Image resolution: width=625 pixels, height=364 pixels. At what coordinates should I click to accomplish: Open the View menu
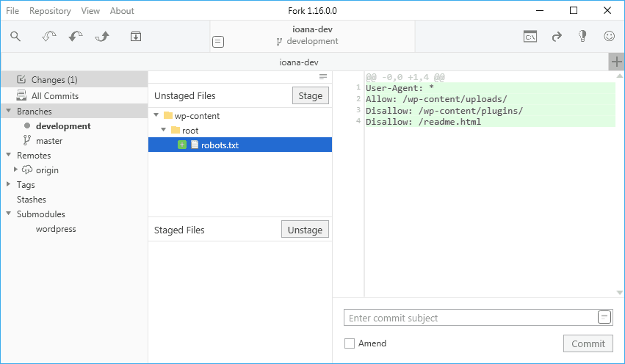tap(90, 11)
